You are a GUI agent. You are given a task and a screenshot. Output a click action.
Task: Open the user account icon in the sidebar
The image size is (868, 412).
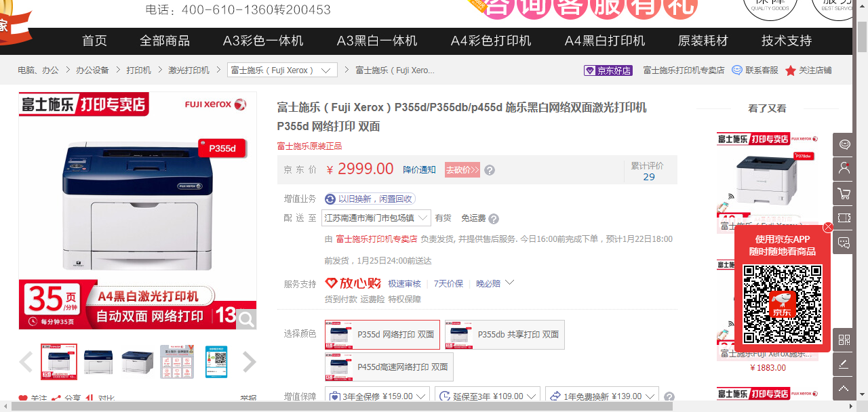[x=844, y=169]
